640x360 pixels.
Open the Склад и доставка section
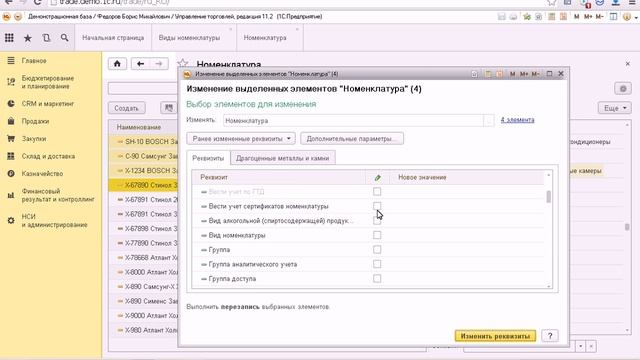pos(48,156)
